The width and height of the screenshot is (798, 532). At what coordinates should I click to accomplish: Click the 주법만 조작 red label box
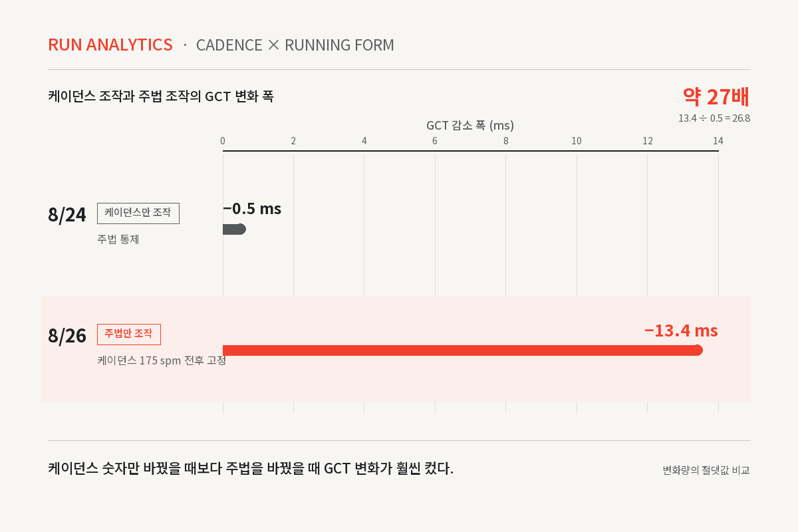pos(129,334)
